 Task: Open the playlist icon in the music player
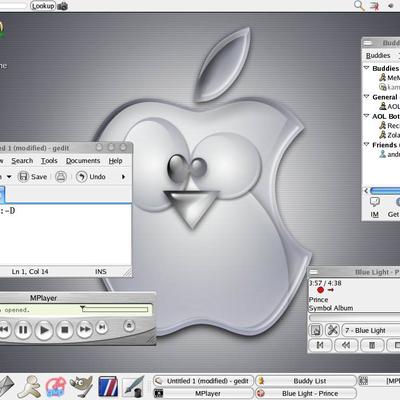pos(316,330)
